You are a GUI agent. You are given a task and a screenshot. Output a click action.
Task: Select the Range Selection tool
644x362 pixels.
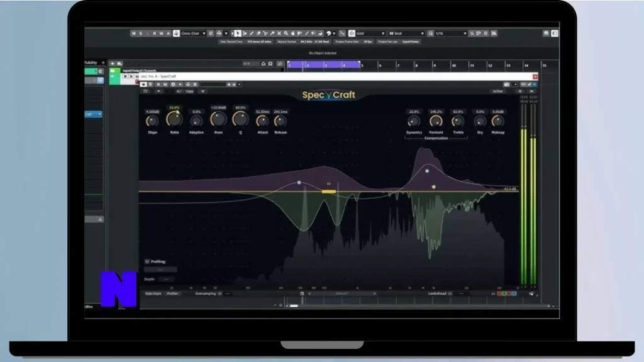245,33
